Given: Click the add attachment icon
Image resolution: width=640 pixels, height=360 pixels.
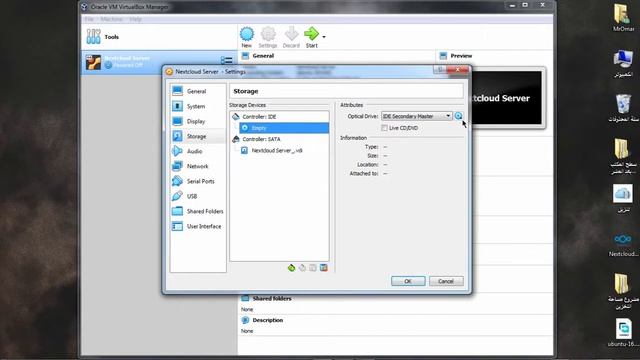Looking at the screenshot, I should pyautogui.click(x=313, y=268).
